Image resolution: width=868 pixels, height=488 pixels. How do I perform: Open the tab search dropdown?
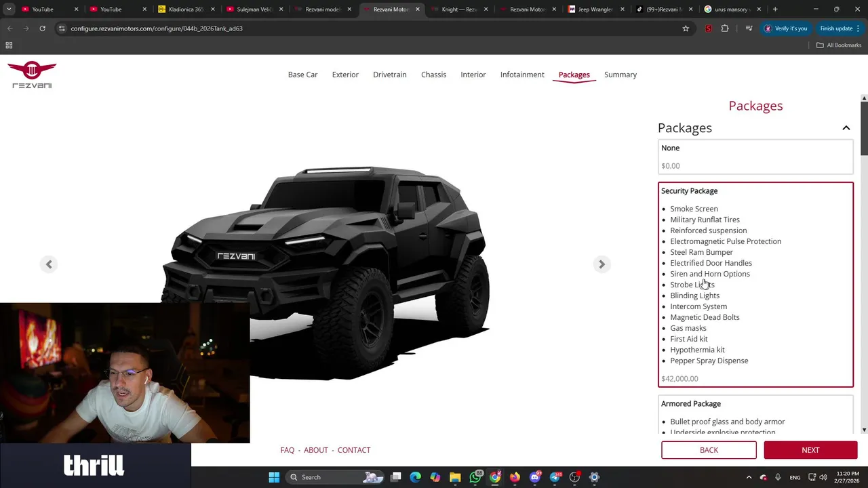(9, 9)
